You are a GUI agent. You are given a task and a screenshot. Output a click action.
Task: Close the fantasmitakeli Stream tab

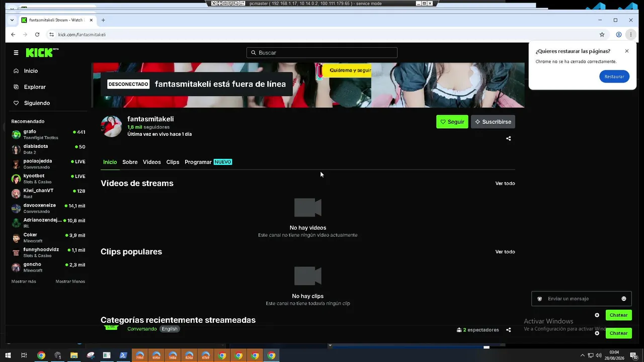point(91,20)
